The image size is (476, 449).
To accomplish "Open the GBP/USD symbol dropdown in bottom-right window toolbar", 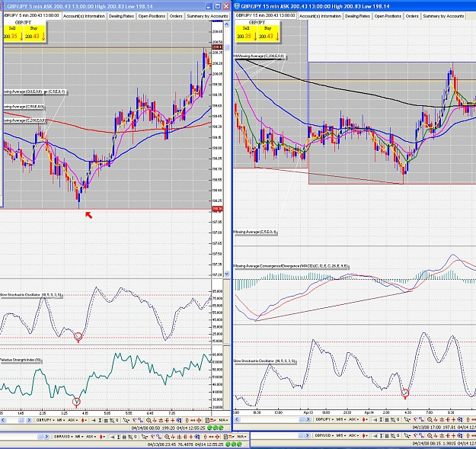I will coord(324,435).
